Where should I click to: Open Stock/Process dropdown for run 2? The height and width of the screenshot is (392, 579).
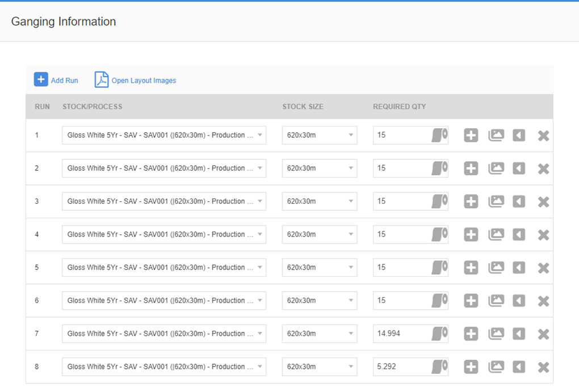164,168
